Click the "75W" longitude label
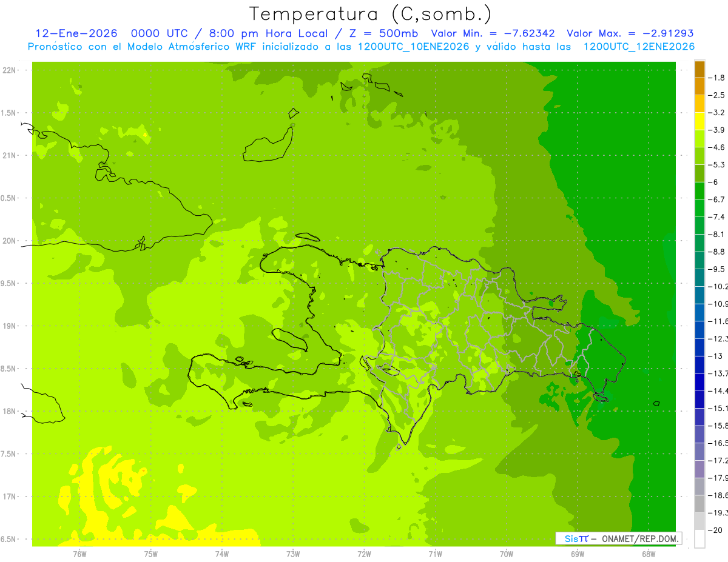Viewport: 728px width, 562px height. (x=151, y=554)
